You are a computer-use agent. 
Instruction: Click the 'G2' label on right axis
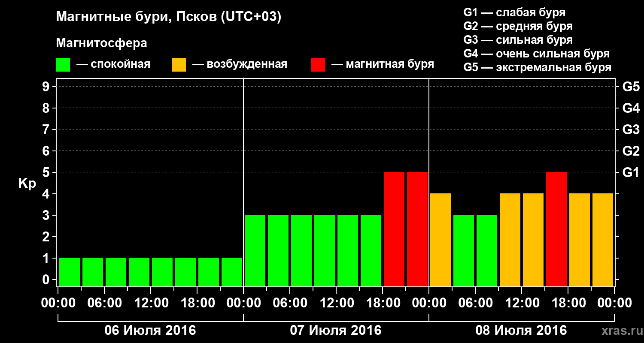click(x=631, y=151)
